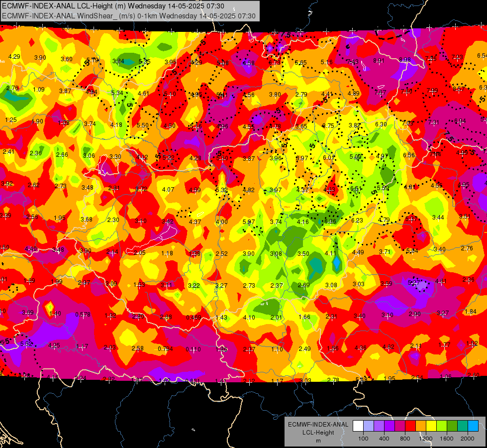Click the wind shear value 2.52
The width and height of the screenshot is (487, 448).
(x=222, y=254)
